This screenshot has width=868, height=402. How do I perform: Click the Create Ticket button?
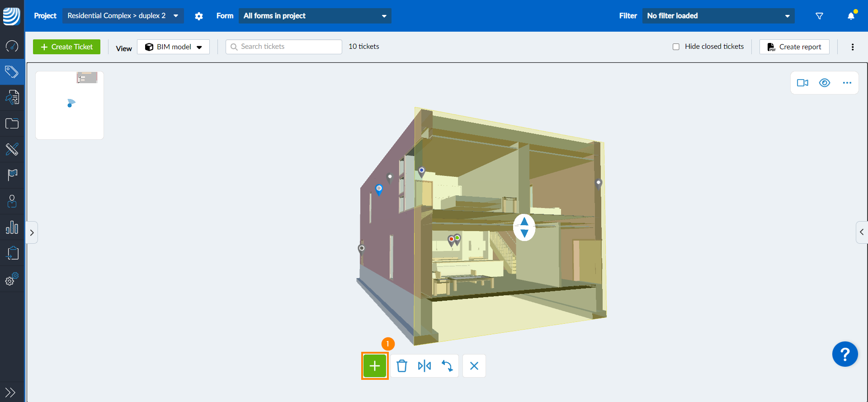pos(67,47)
